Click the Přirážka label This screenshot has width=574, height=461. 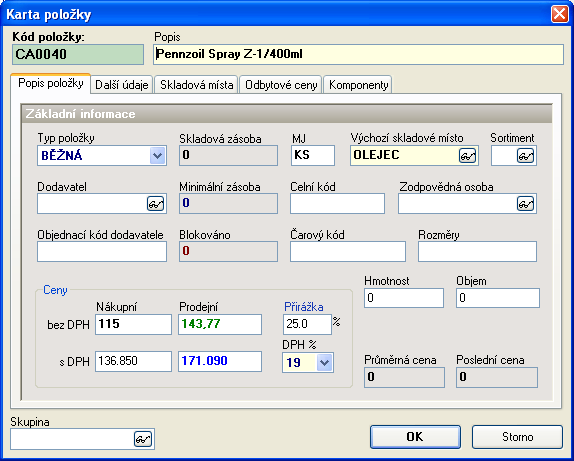(x=304, y=307)
